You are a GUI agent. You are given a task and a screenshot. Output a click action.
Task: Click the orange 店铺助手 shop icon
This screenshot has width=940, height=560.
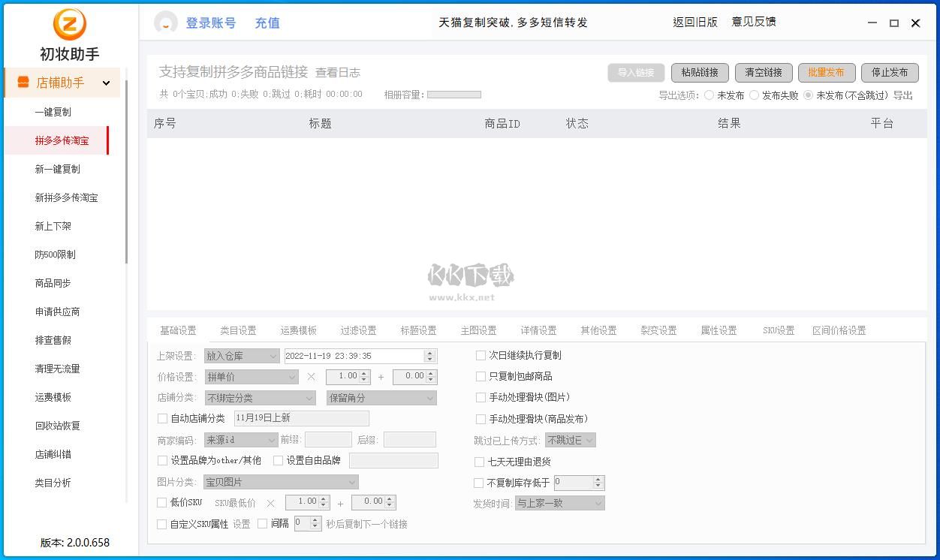pyautogui.click(x=23, y=83)
